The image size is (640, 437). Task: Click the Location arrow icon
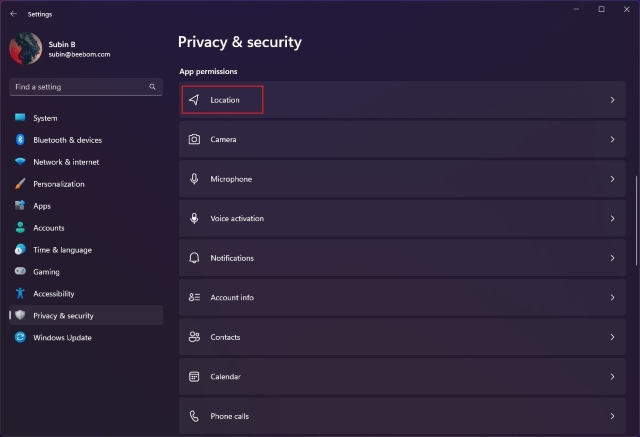[194, 100]
